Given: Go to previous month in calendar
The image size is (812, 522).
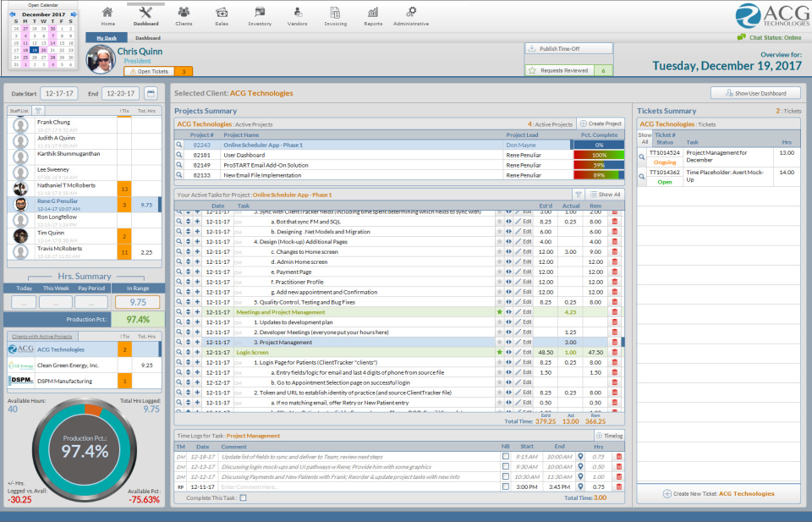Looking at the screenshot, I should coord(13,14).
